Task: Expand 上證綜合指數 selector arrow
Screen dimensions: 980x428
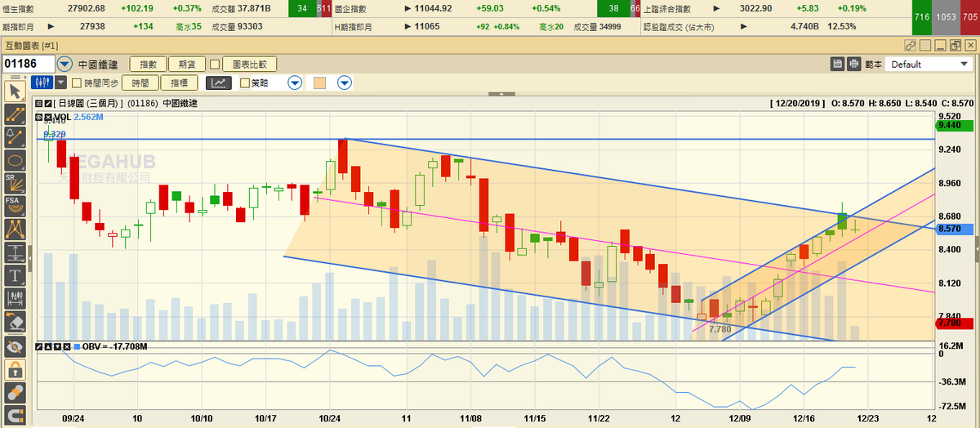Action: (718, 8)
